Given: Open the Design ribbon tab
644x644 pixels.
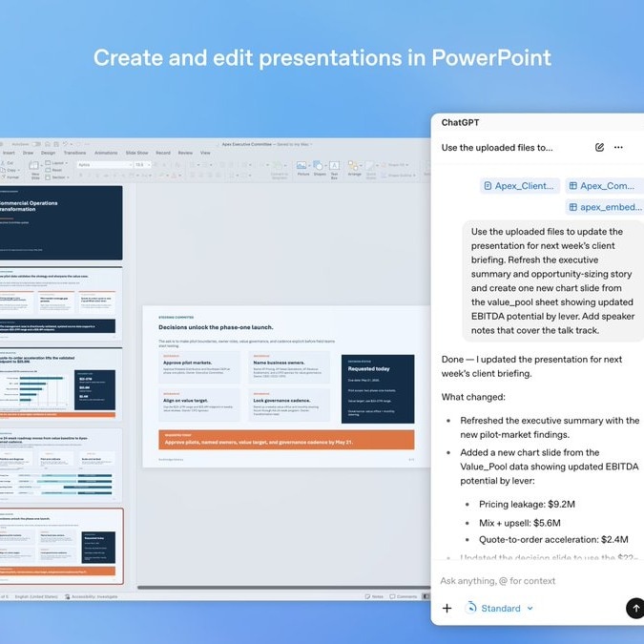Looking at the screenshot, I should pos(48,153).
